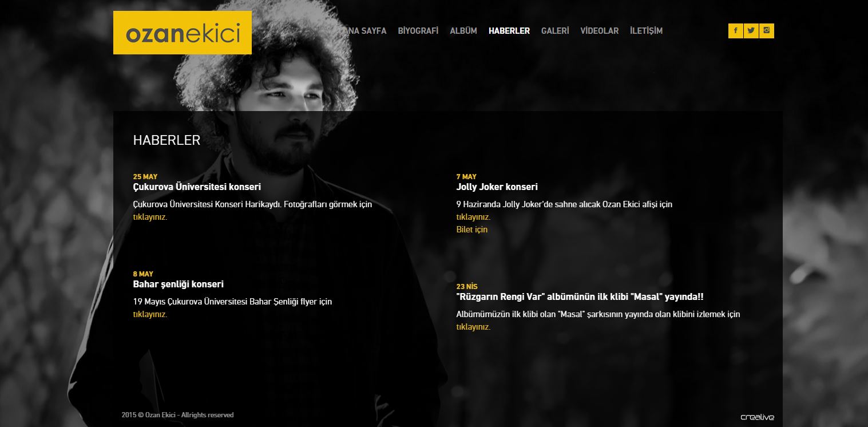Select the HABERLER menu item
The image size is (868, 427).
[509, 31]
